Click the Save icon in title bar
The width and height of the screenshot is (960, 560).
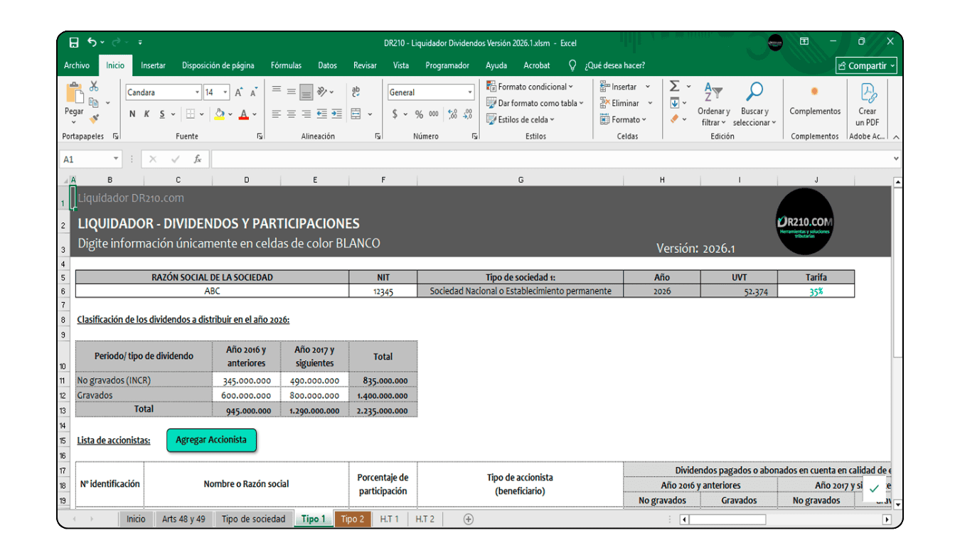pyautogui.click(x=74, y=43)
